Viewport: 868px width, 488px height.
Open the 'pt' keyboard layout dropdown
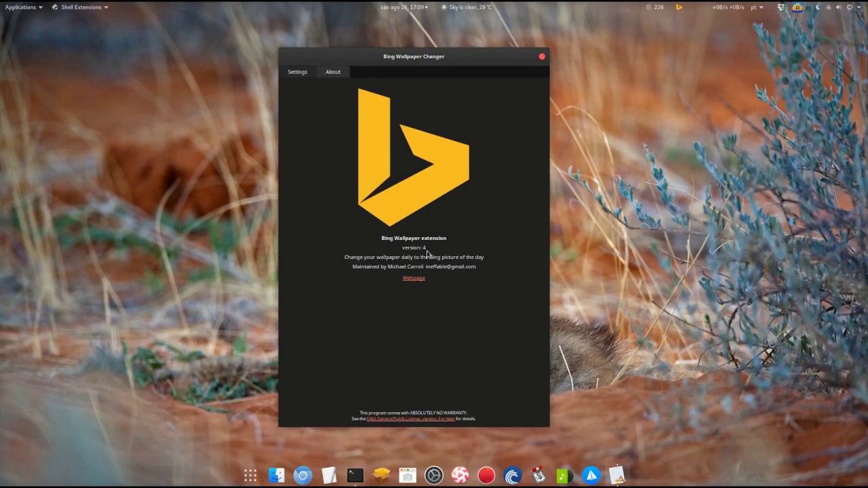coord(757,7)
